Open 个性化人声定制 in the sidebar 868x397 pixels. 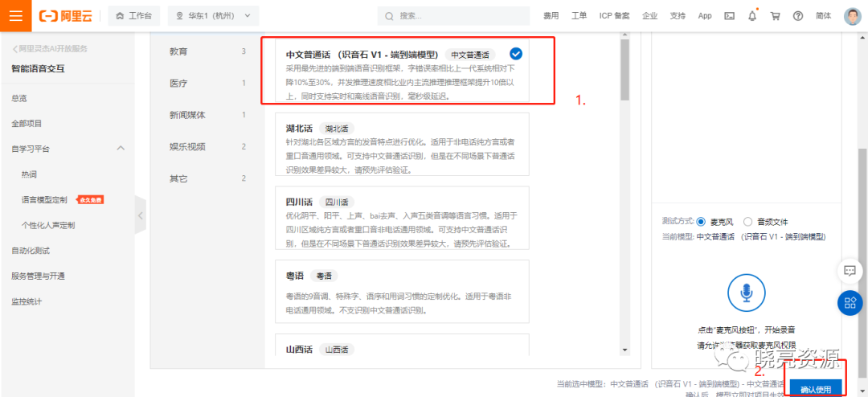tap(48, 225)
